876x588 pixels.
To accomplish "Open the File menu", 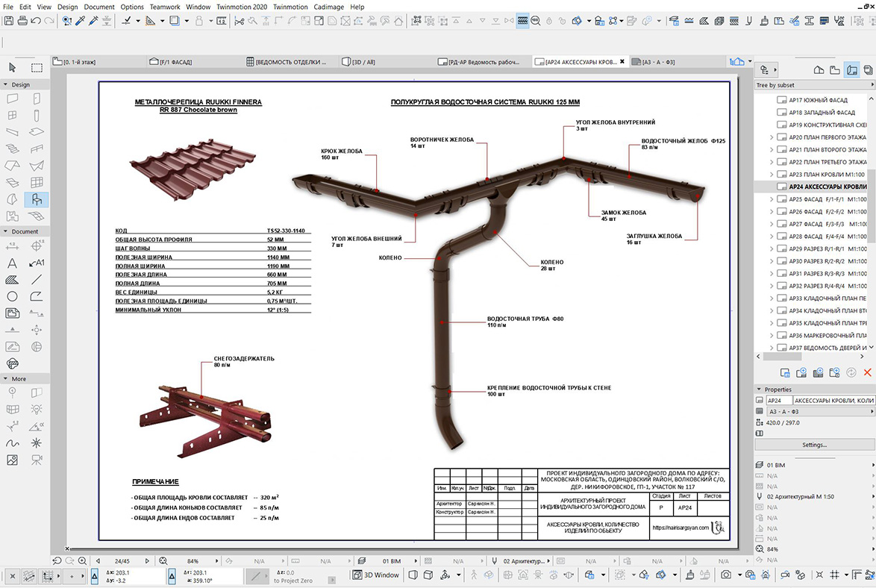I will click(7, 7).
